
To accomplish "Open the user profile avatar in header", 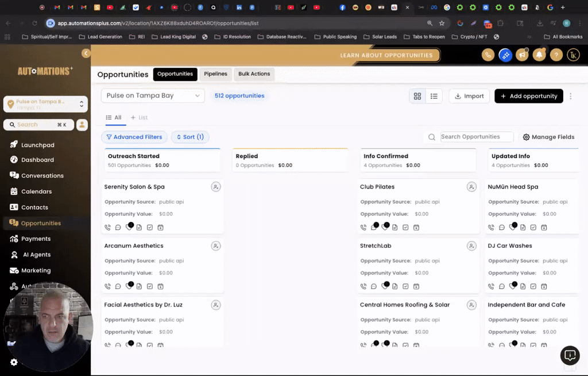I will click(573, 55).
